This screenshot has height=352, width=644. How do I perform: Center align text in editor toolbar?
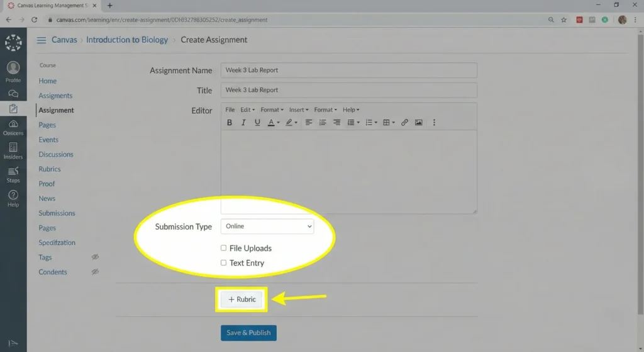tap(323, 123)
